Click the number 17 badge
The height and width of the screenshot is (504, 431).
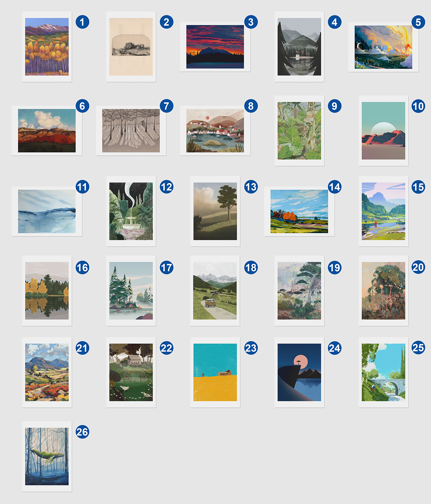(166, 267)
